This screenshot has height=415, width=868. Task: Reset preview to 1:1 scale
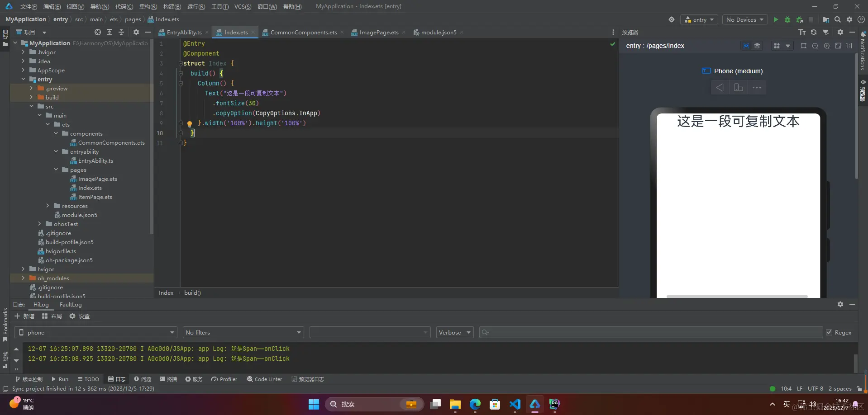click(849, 46)
